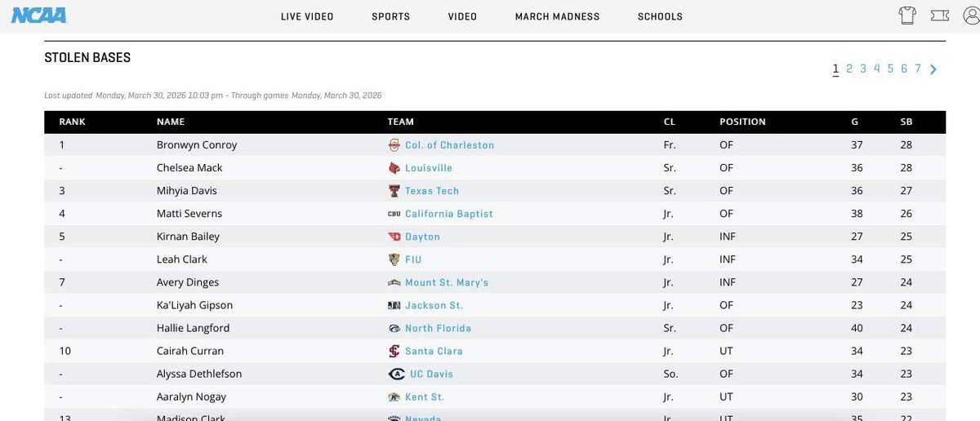The height and width of the screenshot is (421, 980).
Task: Go to next page with arrow chevron
Action: tap(933, 69)
